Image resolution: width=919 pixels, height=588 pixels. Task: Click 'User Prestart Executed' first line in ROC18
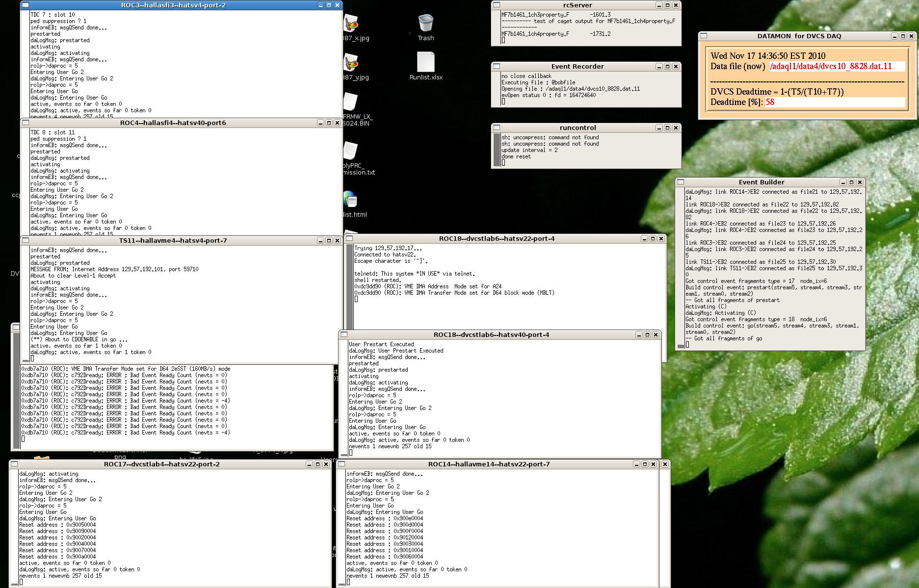(x=381, y=344)
